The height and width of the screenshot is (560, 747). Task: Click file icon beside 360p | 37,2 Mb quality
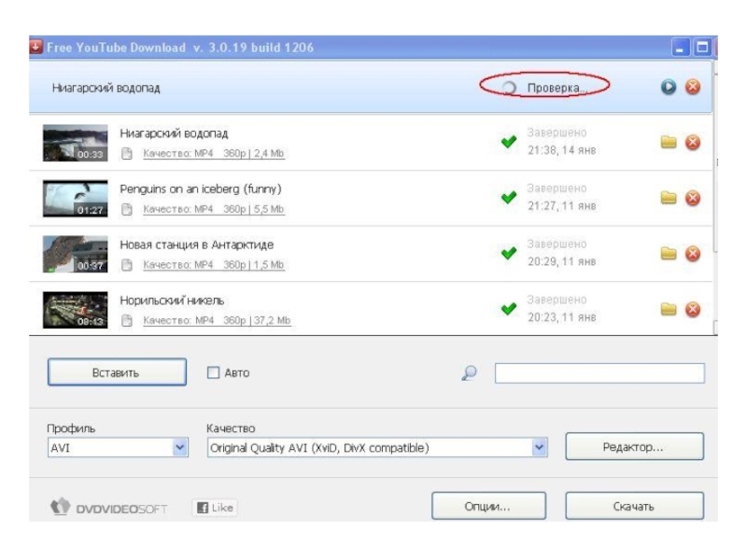coord(127,320)
